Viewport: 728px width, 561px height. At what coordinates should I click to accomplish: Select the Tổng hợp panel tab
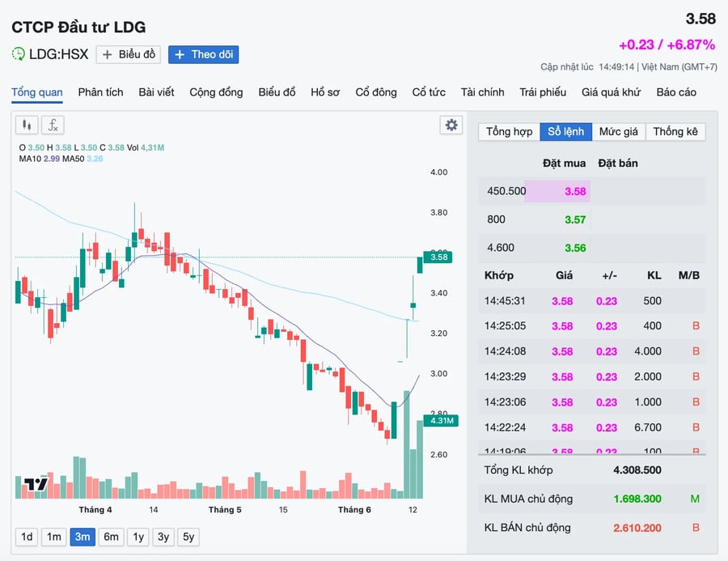click(x=510, y=131)
